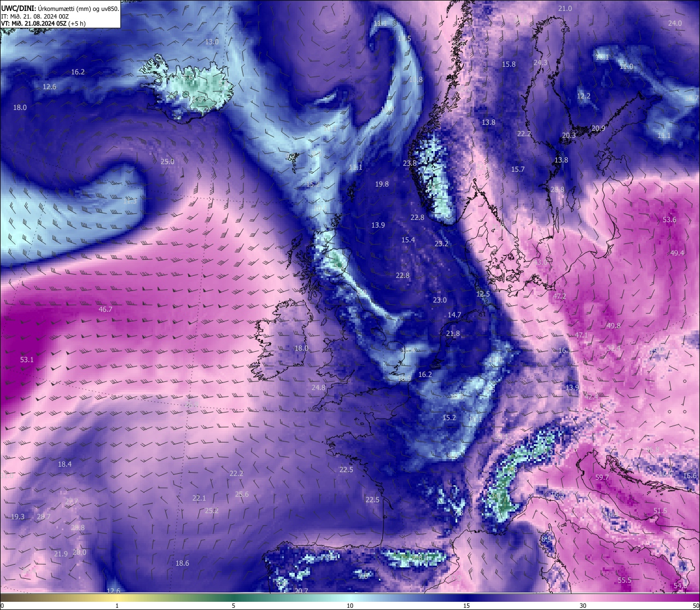Click the map value 12.2
Screen dimensions: 700x610
584,96
